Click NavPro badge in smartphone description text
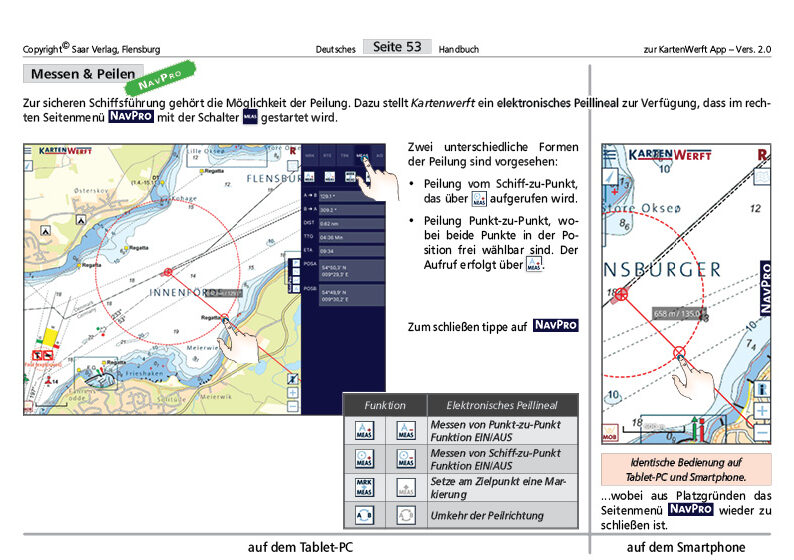This screenshot has width=794, height=560. pyautogui.click(x=690, y=509)
